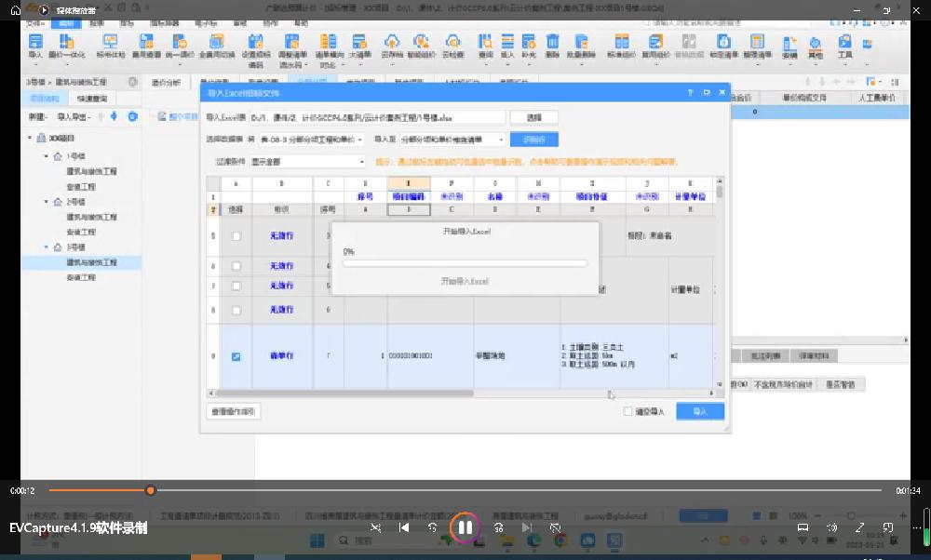Open the 新建 dropdown in left panel
Image resolution: width=931 pixels, height=560 pixels.
tap(37, 117)
